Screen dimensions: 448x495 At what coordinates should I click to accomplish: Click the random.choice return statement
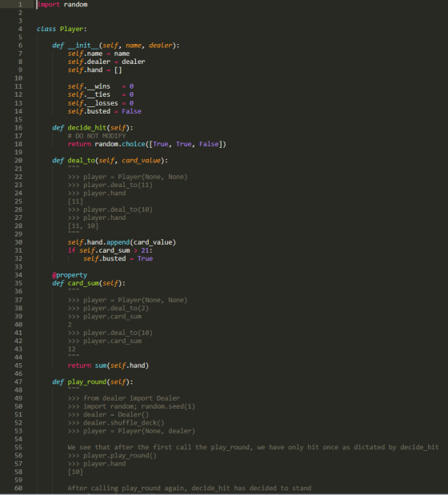pos(147,144)
